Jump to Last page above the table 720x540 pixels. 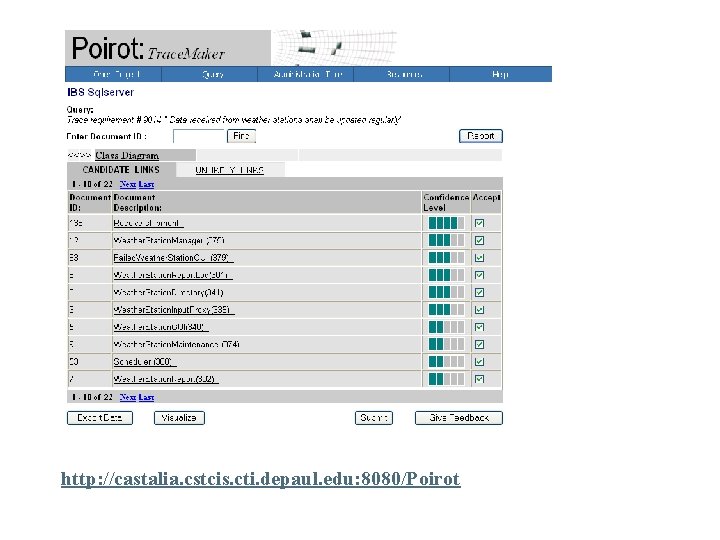(x=146, y=185)
